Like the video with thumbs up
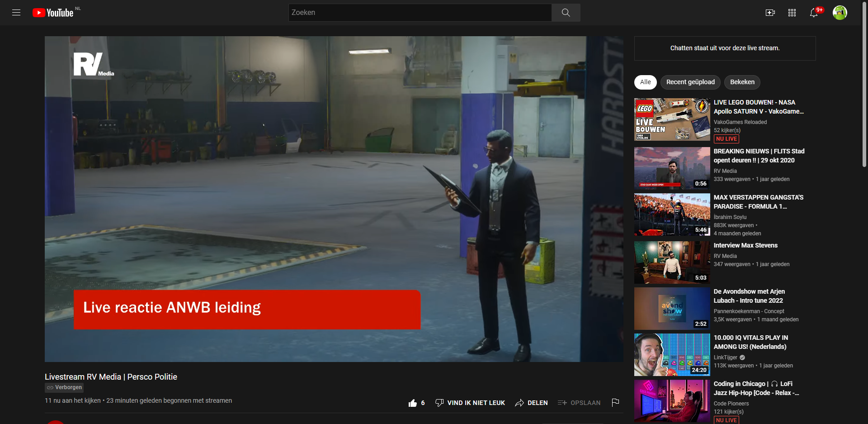The image size is (868, 424). [413, 403]
